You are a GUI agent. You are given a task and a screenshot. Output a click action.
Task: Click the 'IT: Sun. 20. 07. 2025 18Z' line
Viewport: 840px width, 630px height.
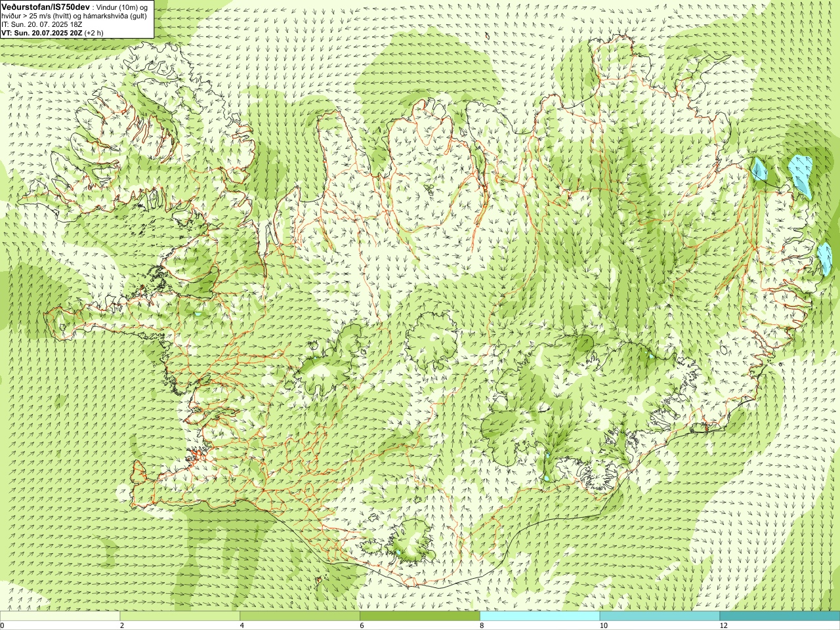[41, 24]
